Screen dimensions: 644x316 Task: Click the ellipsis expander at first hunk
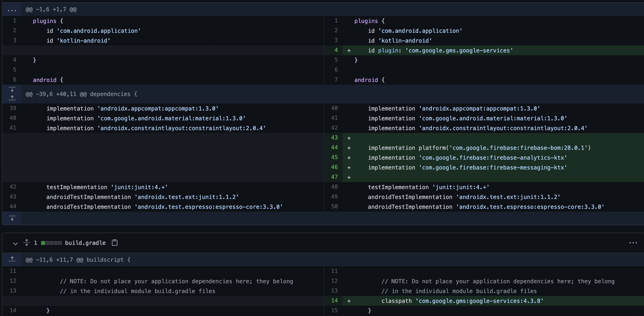tap(12, 10)
